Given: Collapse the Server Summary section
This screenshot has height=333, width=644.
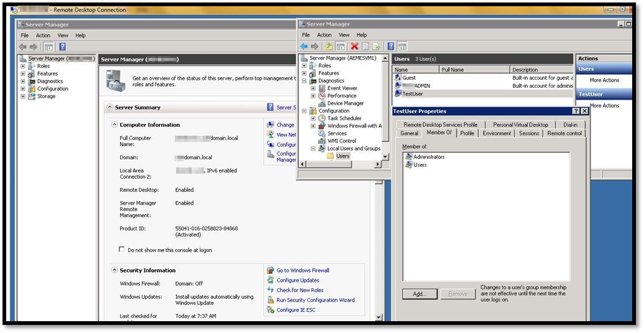Looking at the screenshot, I should pos(110,107).
